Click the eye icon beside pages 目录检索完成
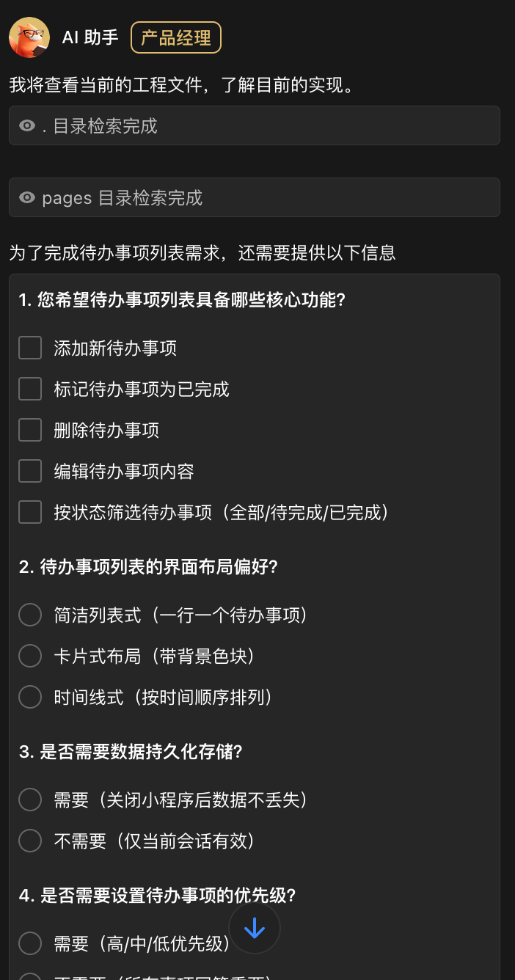This screenshot has height=980, width=515. pyautogui.click(x=27, y=198)
